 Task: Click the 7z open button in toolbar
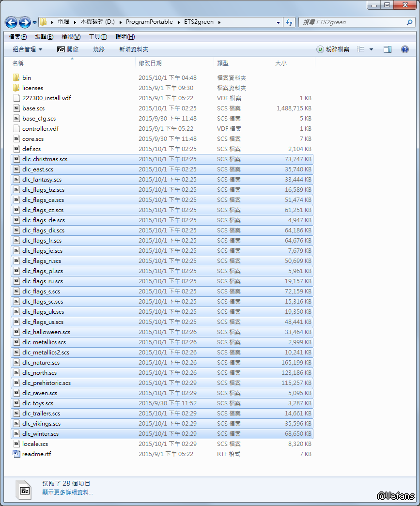tap(68, 49)
